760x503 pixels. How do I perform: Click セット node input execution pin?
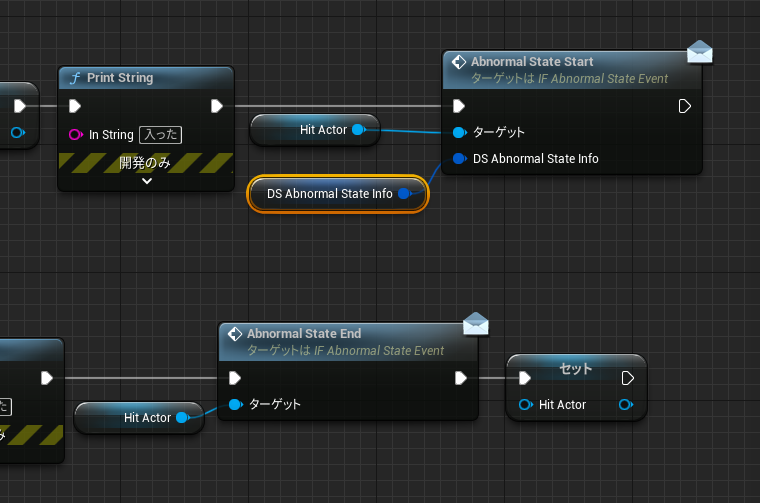tap(524, 378)
